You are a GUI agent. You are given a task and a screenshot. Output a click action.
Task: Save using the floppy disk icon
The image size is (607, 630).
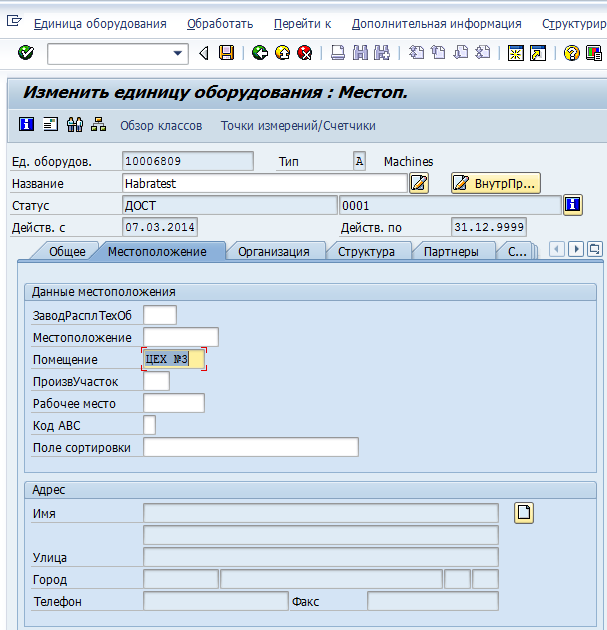tap(227, 53)
